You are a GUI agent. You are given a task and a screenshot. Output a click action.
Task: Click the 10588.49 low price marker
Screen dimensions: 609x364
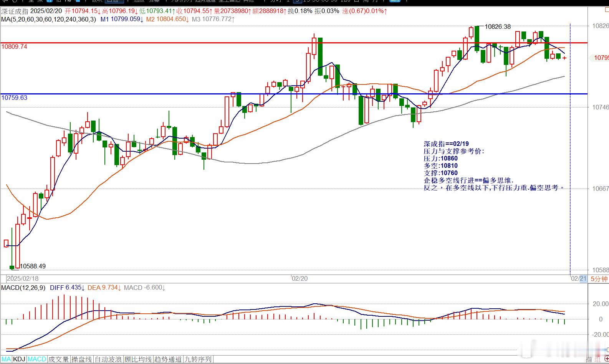click(33, 266)
